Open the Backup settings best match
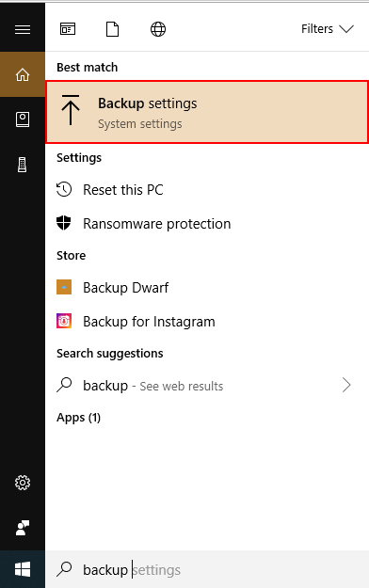 (207, 112)
